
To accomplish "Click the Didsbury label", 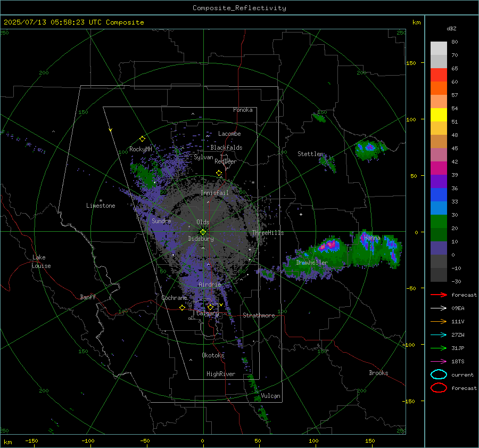I will (201, 239).
